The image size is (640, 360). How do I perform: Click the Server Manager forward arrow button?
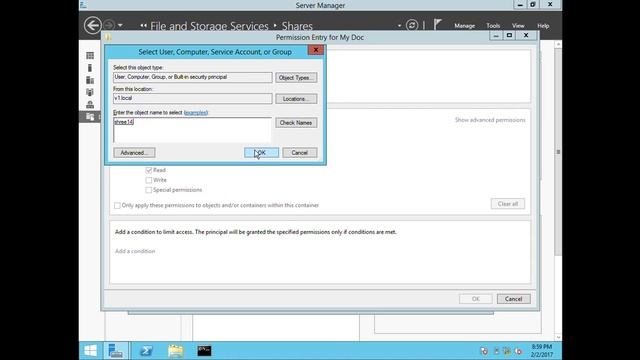[109, 25]
